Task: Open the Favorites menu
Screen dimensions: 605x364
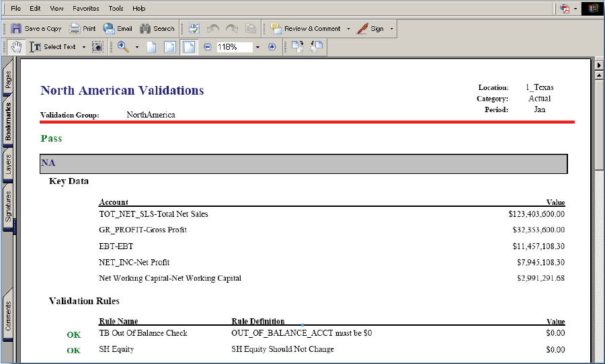Action: [85, 8]
